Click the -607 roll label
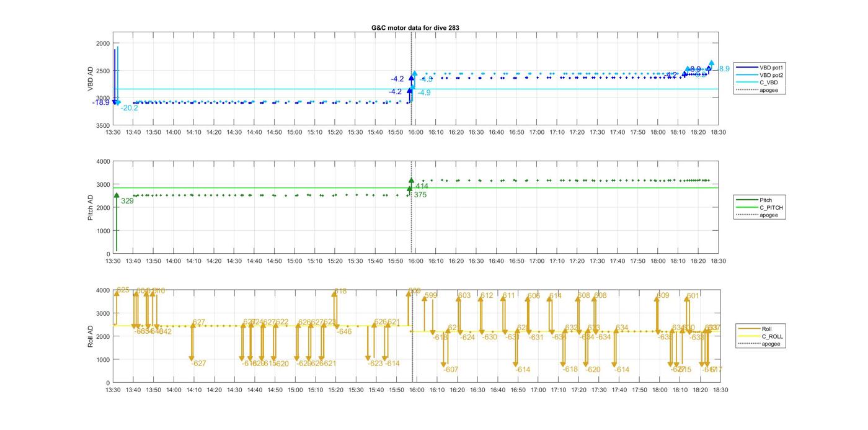The image size is (868, 430). pyautogui.click(x=451, y=370)
